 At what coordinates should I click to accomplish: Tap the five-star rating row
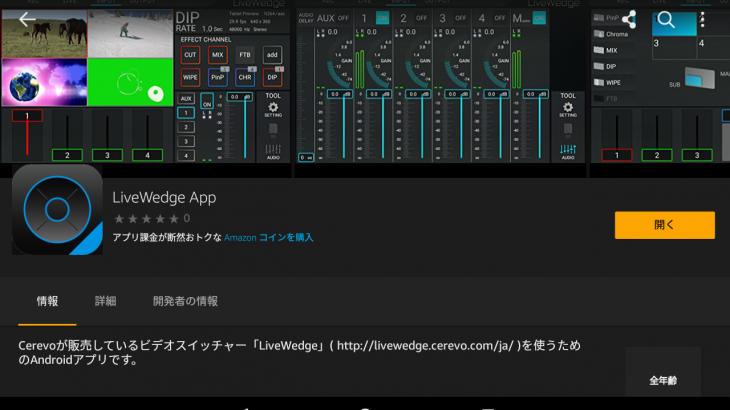click(x=146, y=218)
